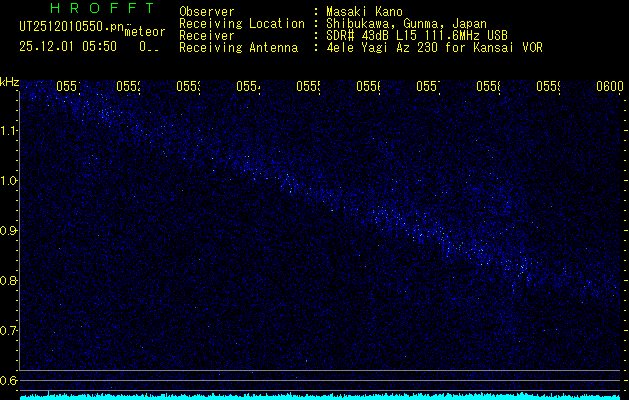Image resolution: width=629 pixels, height=400 pixels.
Task: Select the 1.1 frequency axis label
Action: coord(9,131)
